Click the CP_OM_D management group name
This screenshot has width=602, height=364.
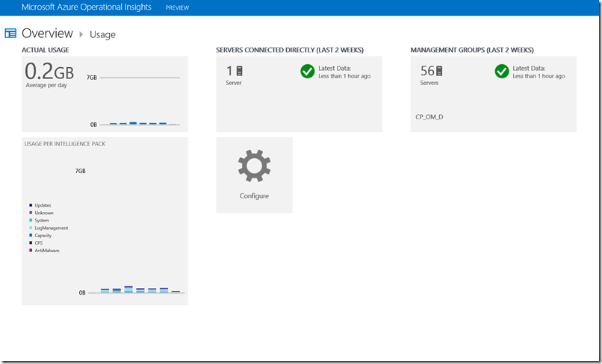[x=429, y=117]
